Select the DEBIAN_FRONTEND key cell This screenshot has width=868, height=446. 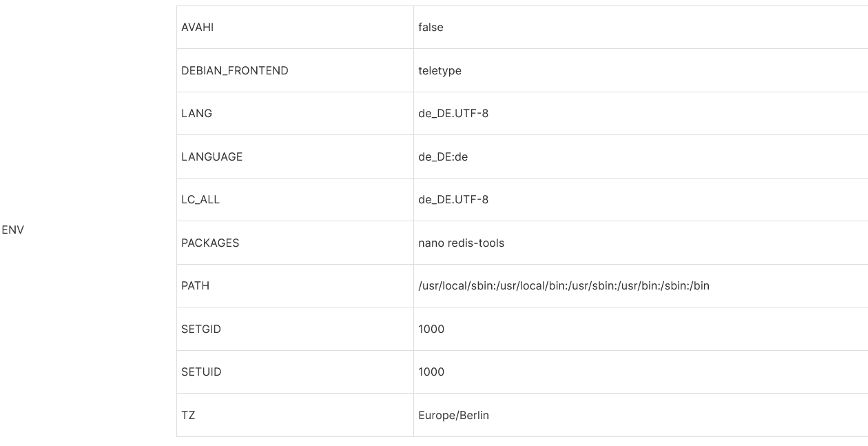pyautogui.click(x=235, y=70)
